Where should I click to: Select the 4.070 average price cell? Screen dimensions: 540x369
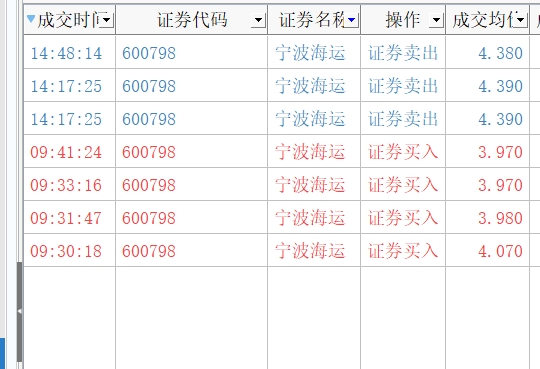(487, 251)
